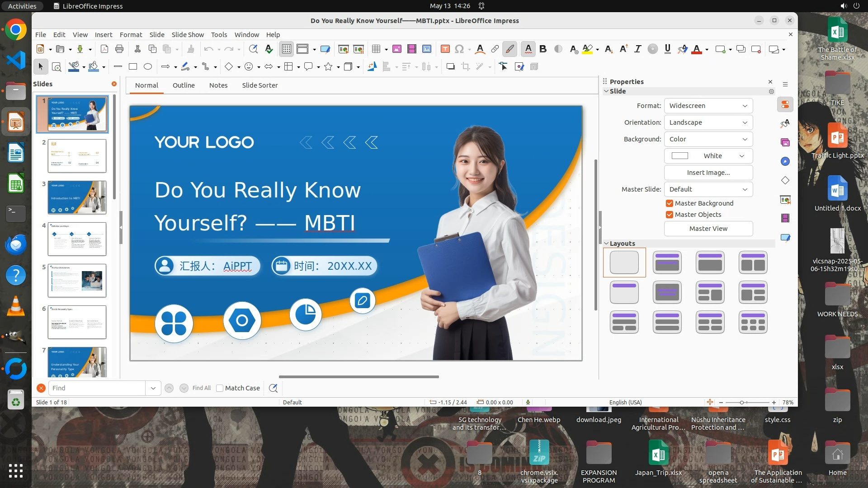Open the Format Widescreen dropdown
Image resolution: width=868 pixels, height=488 pixels.
pos(708,106)
